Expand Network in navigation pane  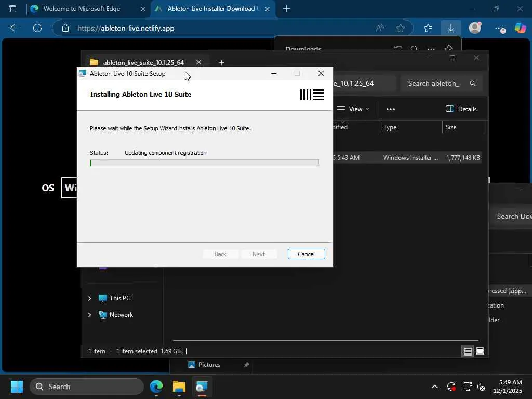(x=89, y=315)
